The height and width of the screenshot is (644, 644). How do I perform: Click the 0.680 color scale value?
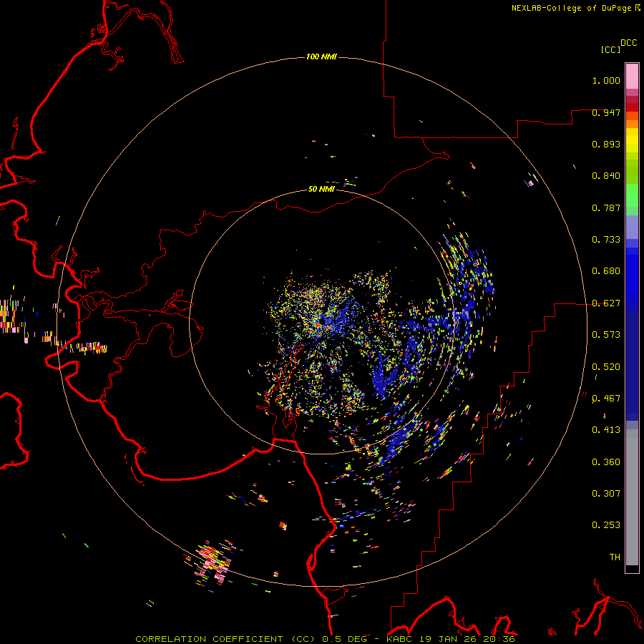(x=606, y=271)
